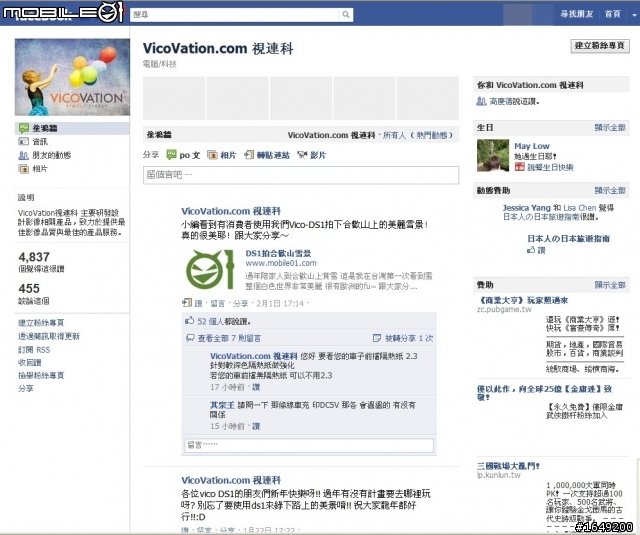Image resolution: width=640 pixels, height=535 pixels.
Task: Open 日本人の日本旅遊指南 page link
Action: 569,239
